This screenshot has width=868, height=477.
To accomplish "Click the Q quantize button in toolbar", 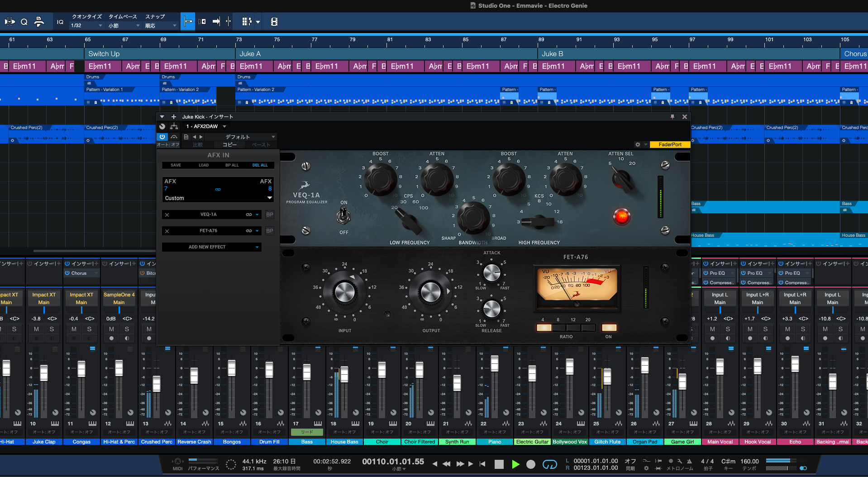I will click(24, 22).
